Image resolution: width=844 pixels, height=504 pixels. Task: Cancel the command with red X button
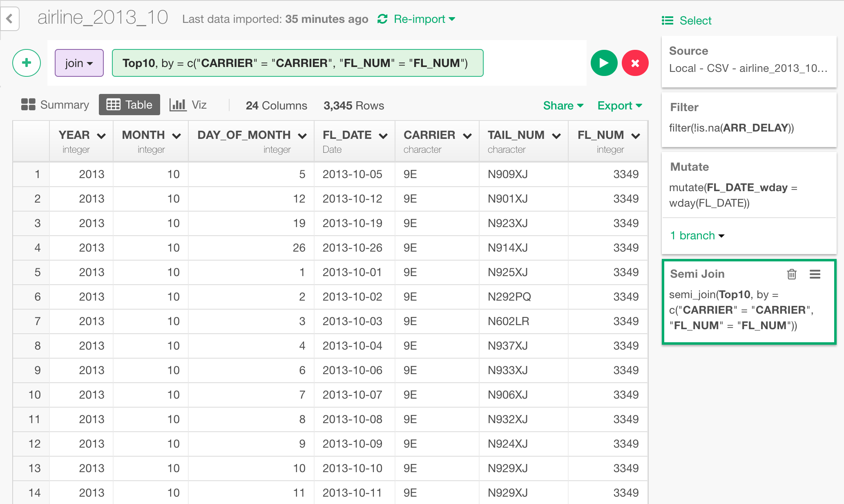635,63
